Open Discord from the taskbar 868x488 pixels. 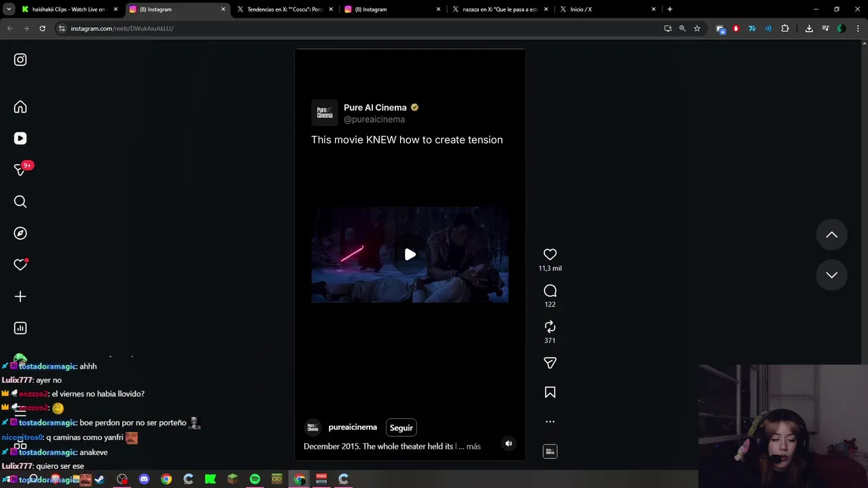(x=144, y=479)
